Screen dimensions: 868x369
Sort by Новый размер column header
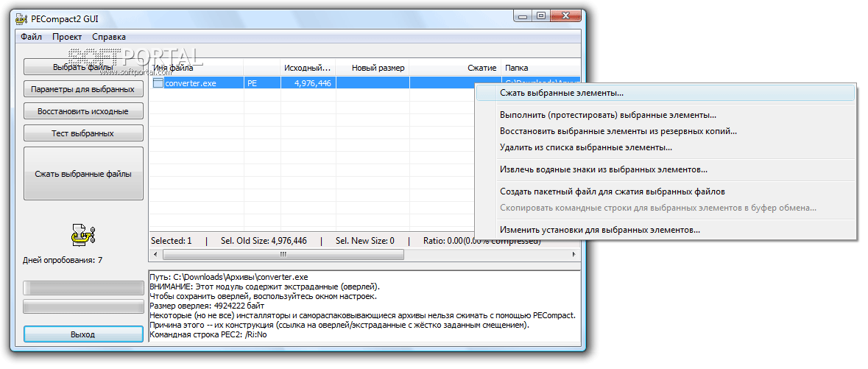[373, 68]
